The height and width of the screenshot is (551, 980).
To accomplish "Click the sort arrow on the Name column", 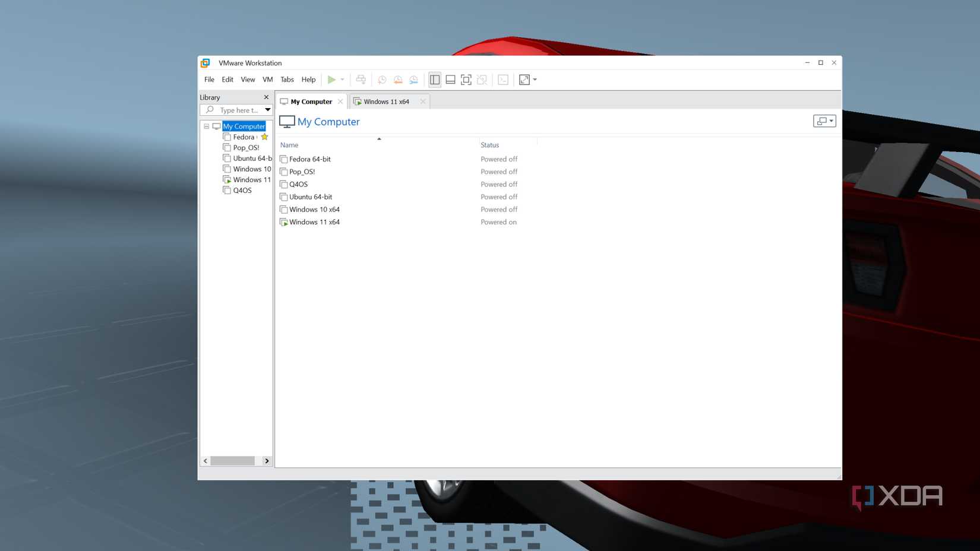I will [379, 138].
